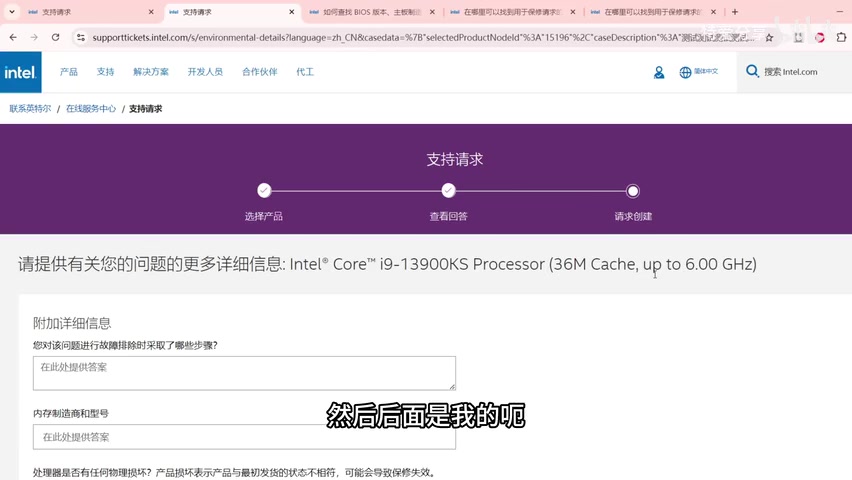
Task: Click the 在线服务中心 breadcrumb link
Action: point(91,109)
